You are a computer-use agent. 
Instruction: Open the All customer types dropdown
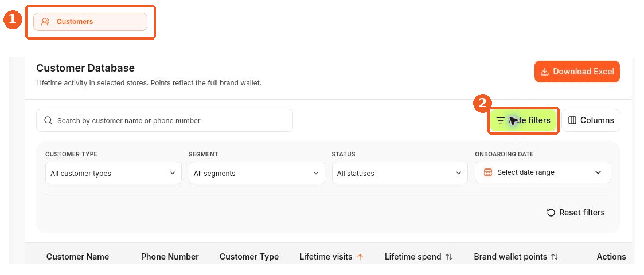114,173
